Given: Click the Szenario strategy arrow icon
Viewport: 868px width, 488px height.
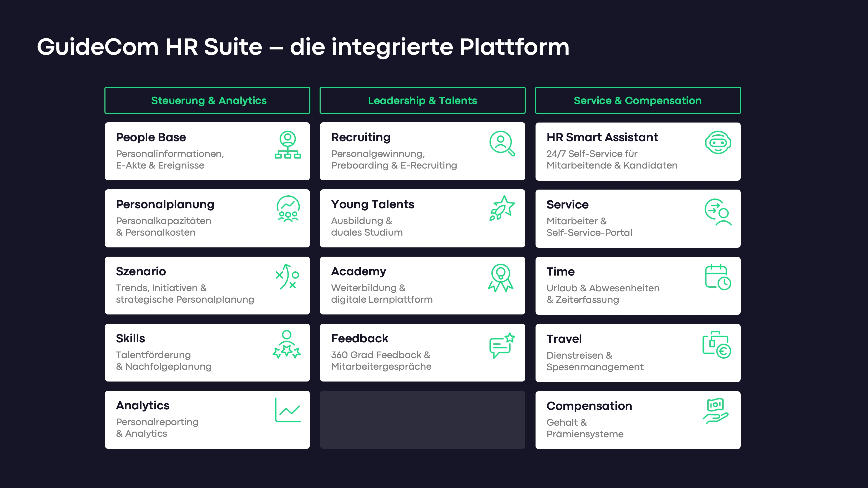Looking at the screenshot, I should [287, 277].
